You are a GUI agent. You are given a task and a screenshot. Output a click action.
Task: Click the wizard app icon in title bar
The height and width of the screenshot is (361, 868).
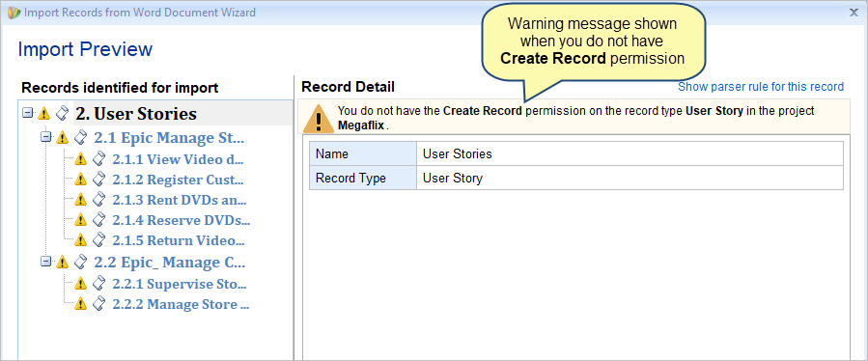click(13, 12)
